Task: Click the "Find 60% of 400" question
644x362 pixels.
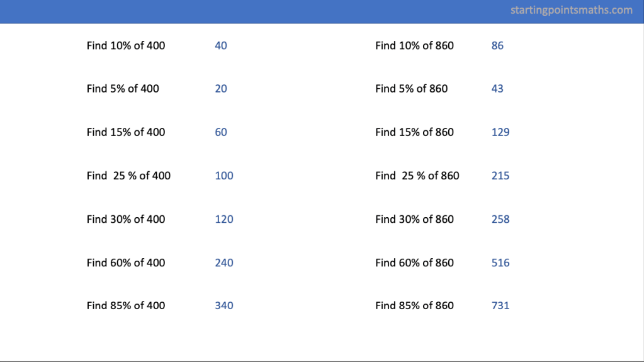Action: [x=126, y=263]
